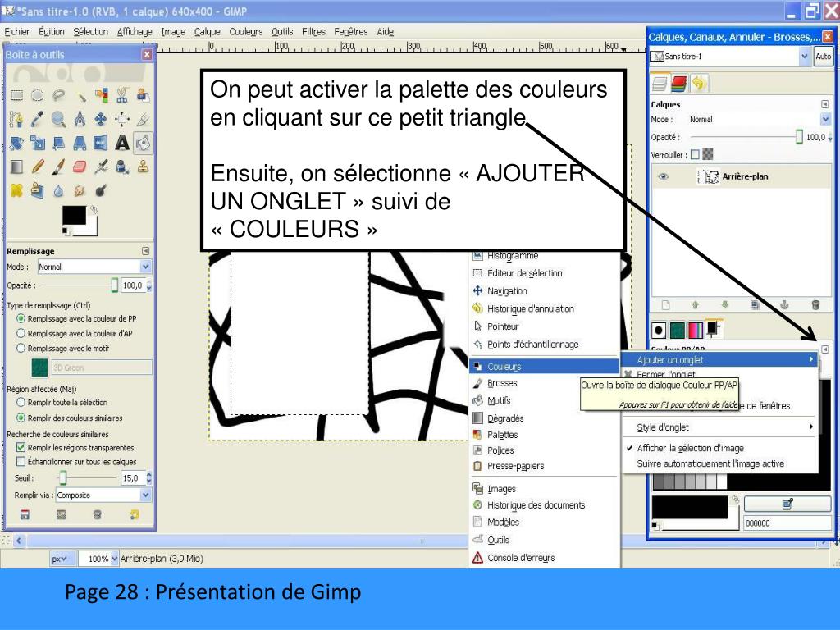Open the Filtres menu
Screen dimensions: 840x630
point(313,32)
